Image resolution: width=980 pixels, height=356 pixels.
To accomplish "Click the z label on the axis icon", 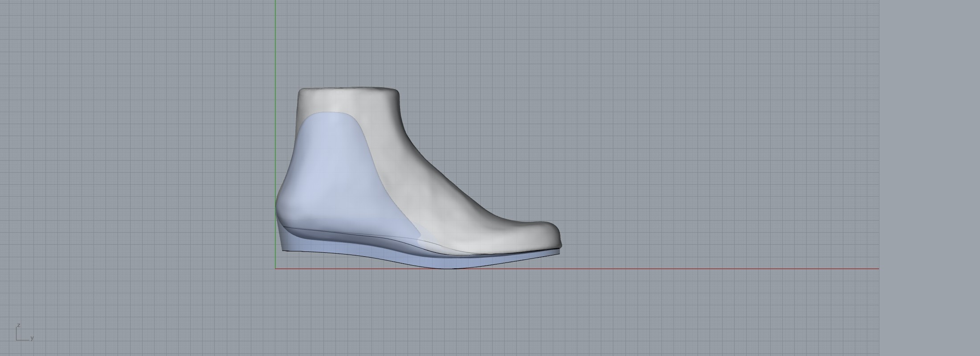I will click(19, 325).
